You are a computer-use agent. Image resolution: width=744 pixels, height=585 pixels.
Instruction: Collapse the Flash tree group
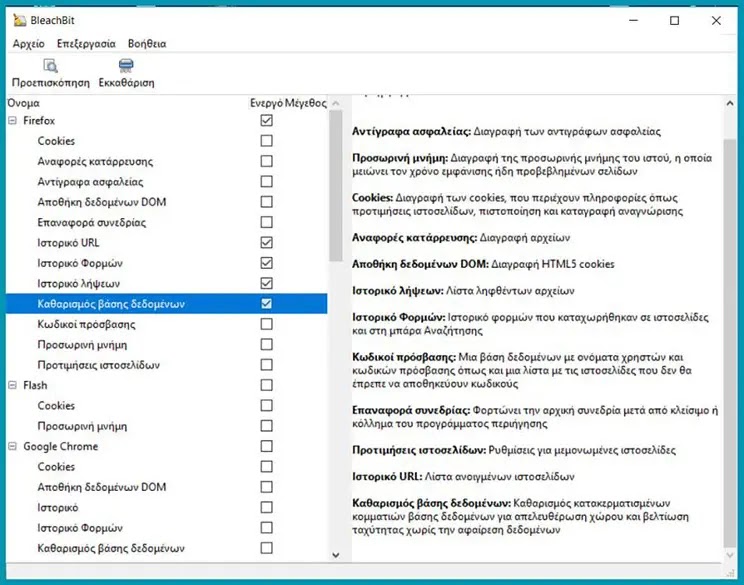click(12, 385)
